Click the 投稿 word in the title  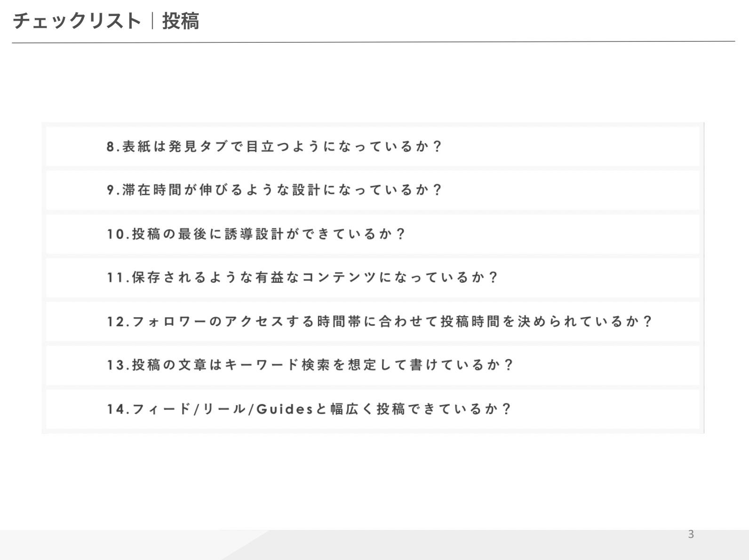point(181,21)
